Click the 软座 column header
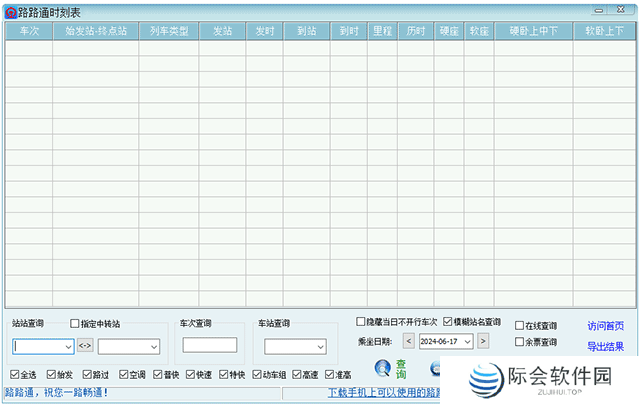Image resolution: width=640 pixels, height=406 pixels. pos(479,31)
